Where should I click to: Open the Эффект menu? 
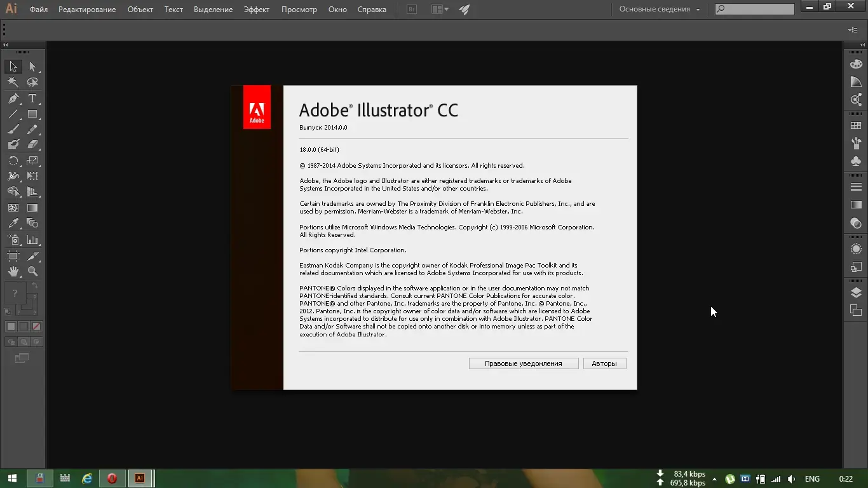coord(257,9)
